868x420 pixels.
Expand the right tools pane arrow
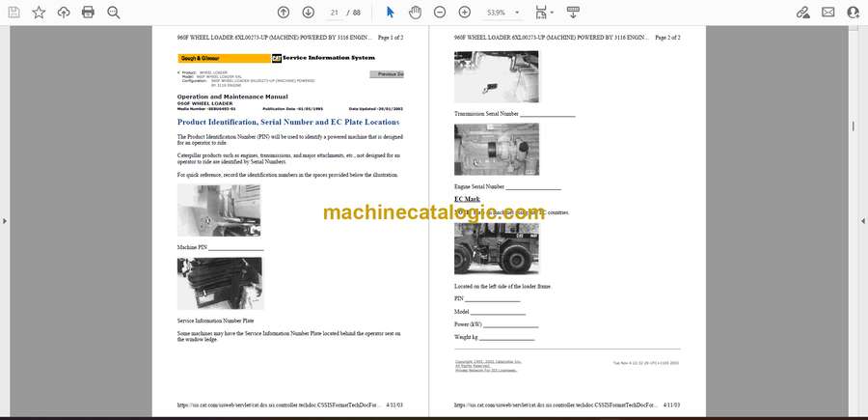pos(863,221)
